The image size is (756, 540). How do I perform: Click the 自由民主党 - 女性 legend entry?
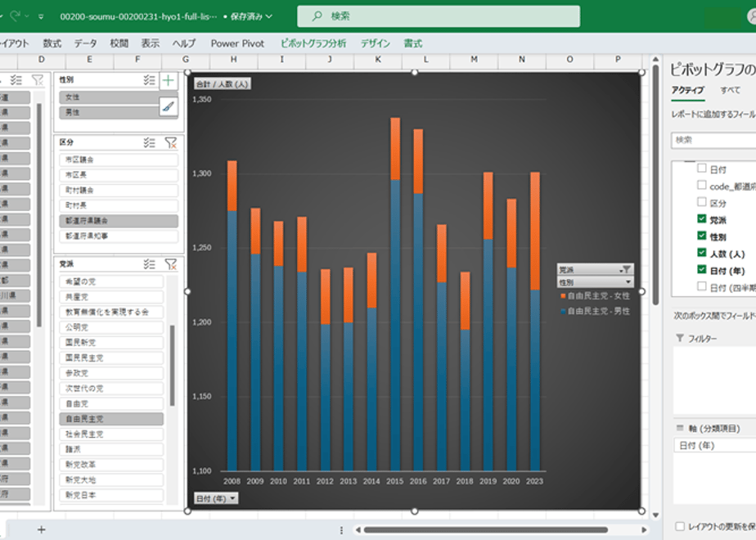pos(595,296)
